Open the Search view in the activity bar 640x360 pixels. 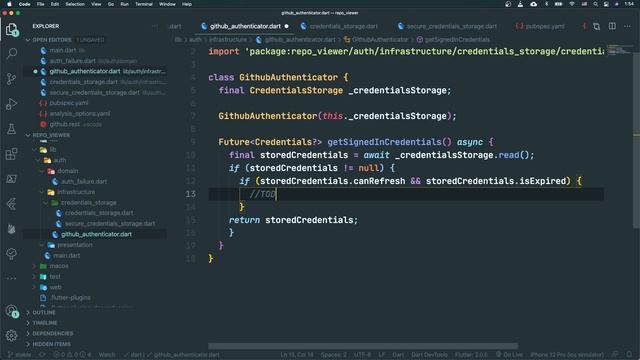click(11, 53)
